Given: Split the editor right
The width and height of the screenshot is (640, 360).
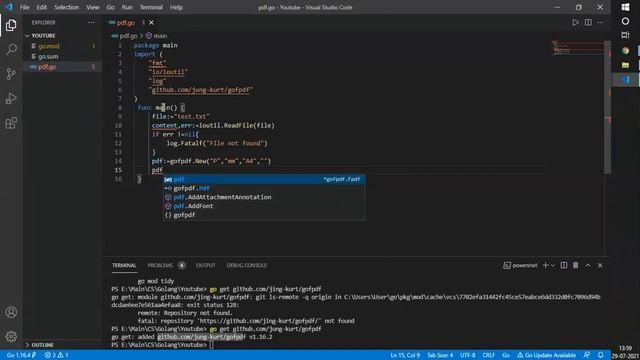Looking at the screenshot, I should click(x=588, y=22).
